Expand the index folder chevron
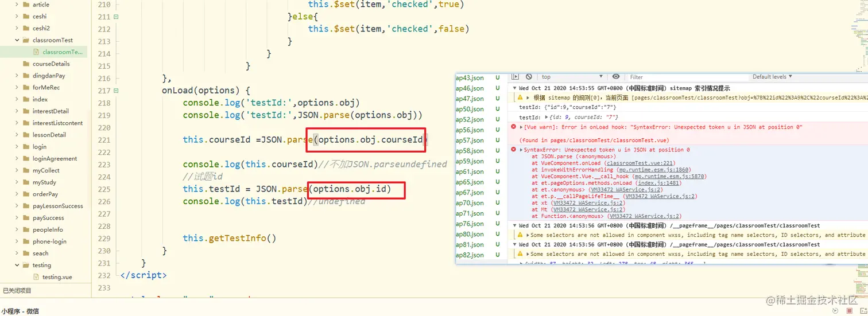This screenshot has width=868, height=316. coord(17,99)
